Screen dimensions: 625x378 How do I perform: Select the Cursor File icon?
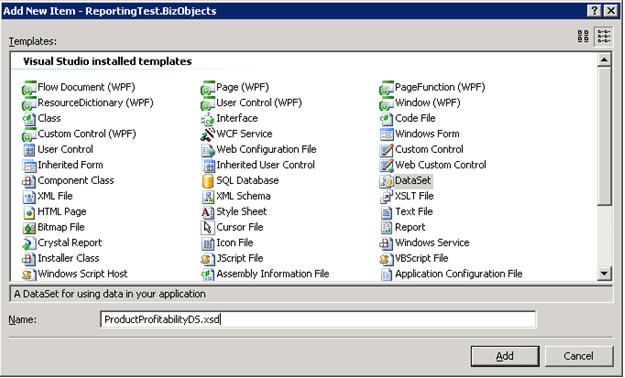[x=208, y=228]
